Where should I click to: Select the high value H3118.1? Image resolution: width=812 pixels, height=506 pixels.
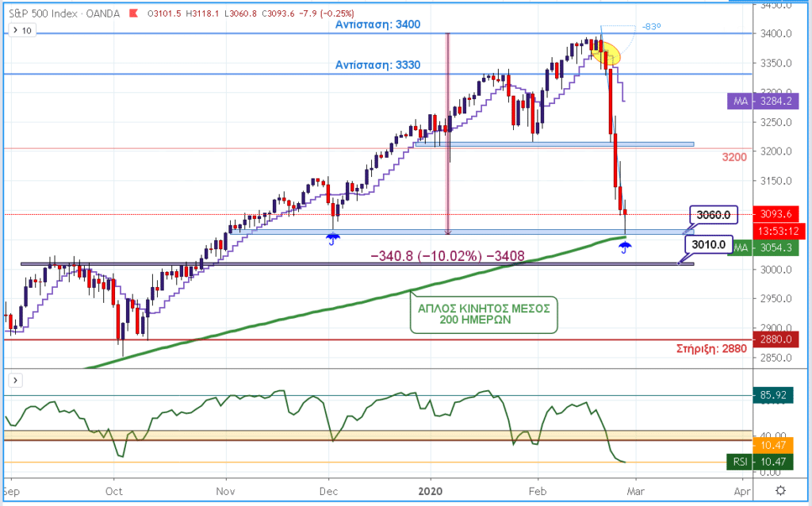(x=202, y=13)
